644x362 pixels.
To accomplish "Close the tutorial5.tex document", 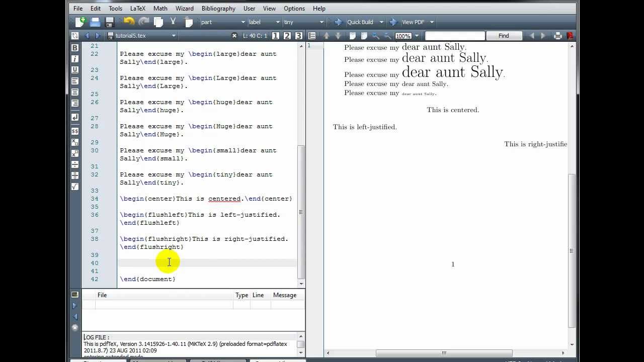I will pos(234,36).
